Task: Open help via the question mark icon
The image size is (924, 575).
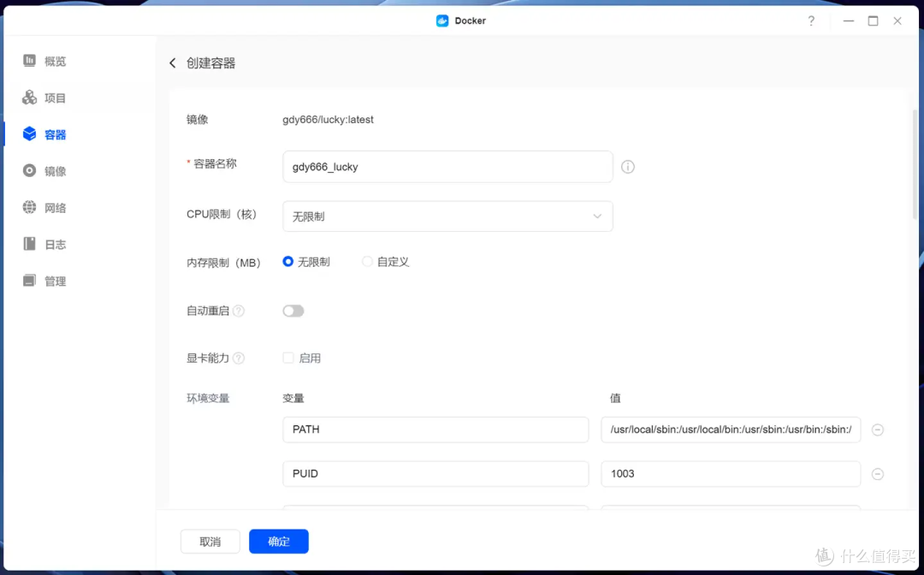Action: pyautogui.click(x=811, y=21)
